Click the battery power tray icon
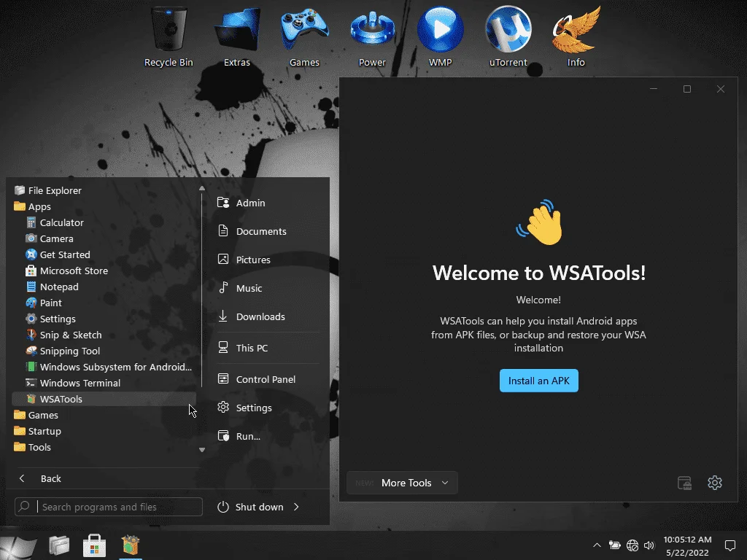This screenshot has width=747, height=560. click(614, 545)
